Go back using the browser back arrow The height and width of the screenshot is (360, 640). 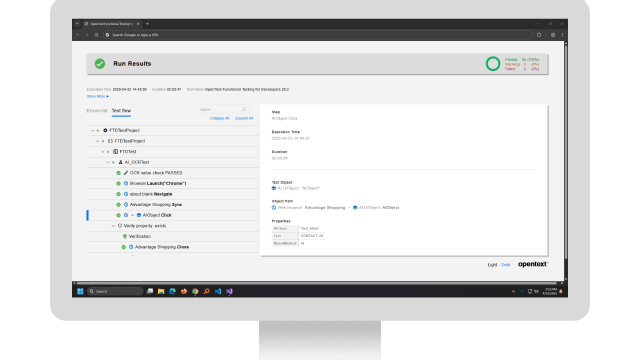(78, 35)
